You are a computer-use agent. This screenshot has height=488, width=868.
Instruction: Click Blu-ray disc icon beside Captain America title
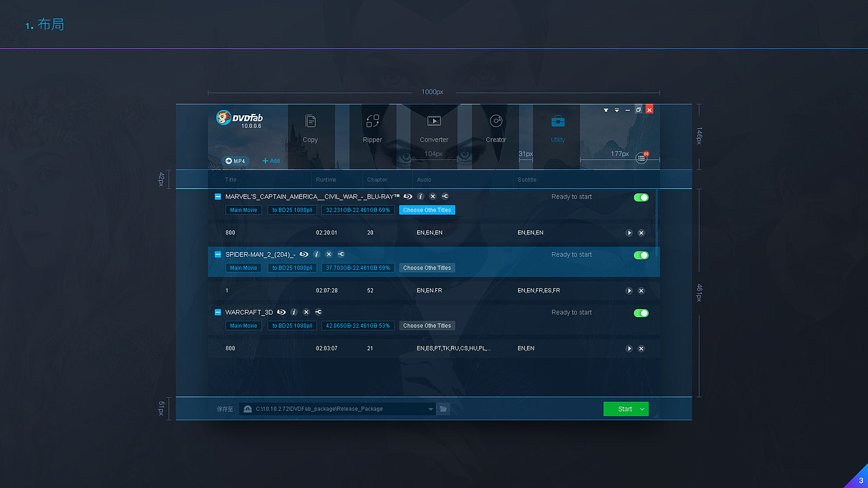[x=408, y=197]
